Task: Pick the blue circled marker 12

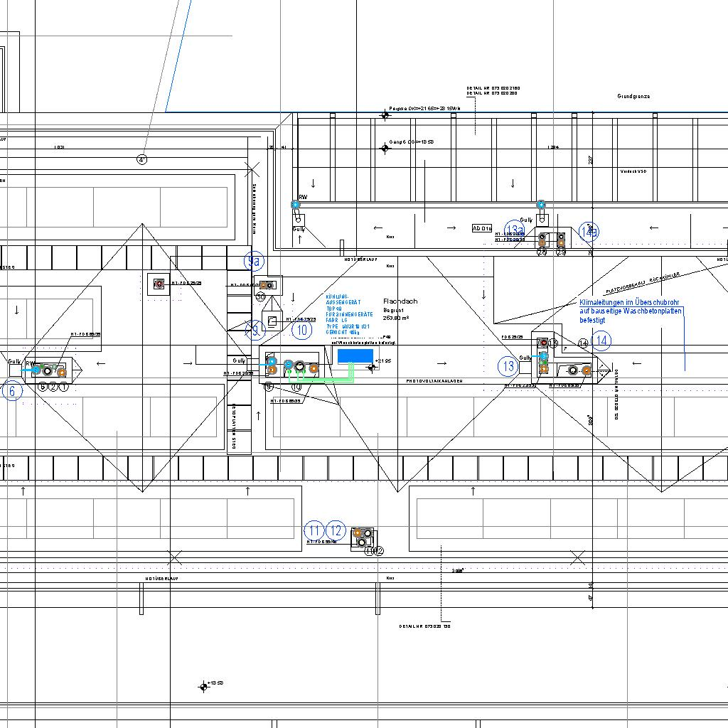Action: (336, 530)
